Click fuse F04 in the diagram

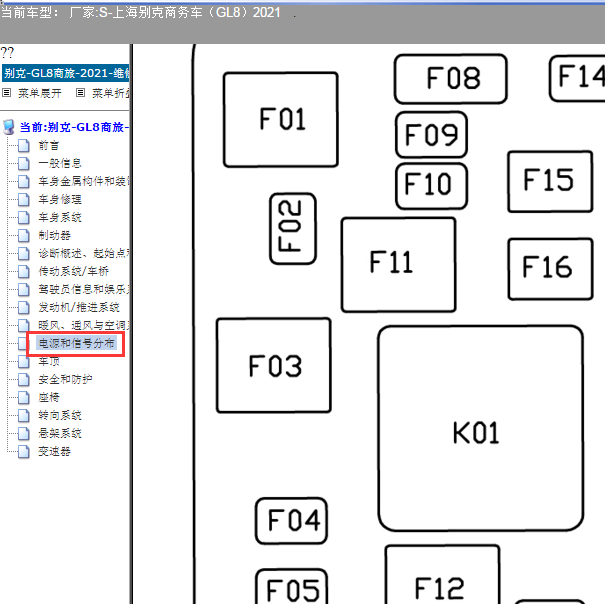(291, 521)
